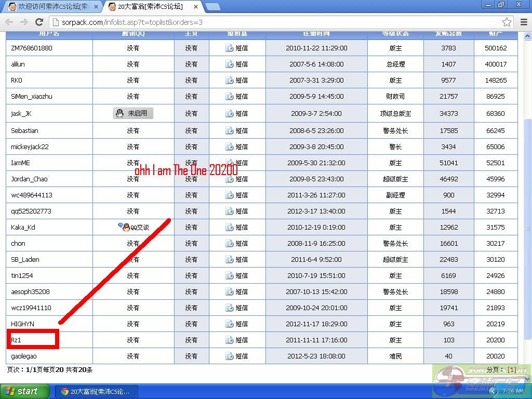Open the Chrome menu button

tap(523, 22)
